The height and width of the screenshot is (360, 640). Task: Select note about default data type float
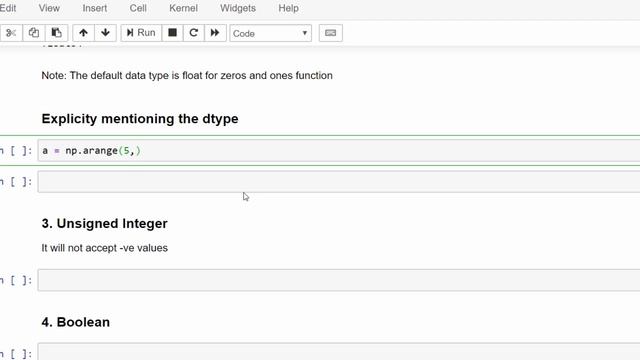187,76
